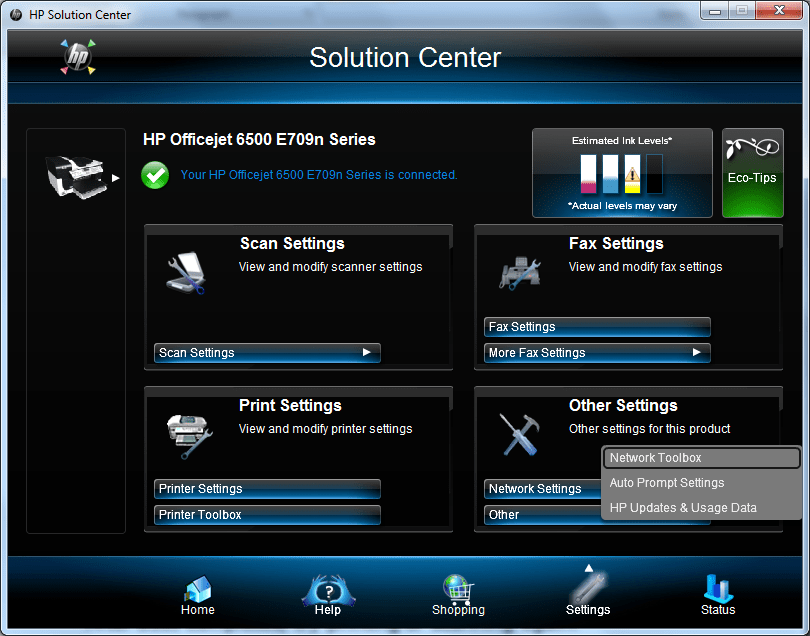Viewport: 810px width, 636px height.
Task: Go to Home using the bottom navigation
Action: (197, 592)
